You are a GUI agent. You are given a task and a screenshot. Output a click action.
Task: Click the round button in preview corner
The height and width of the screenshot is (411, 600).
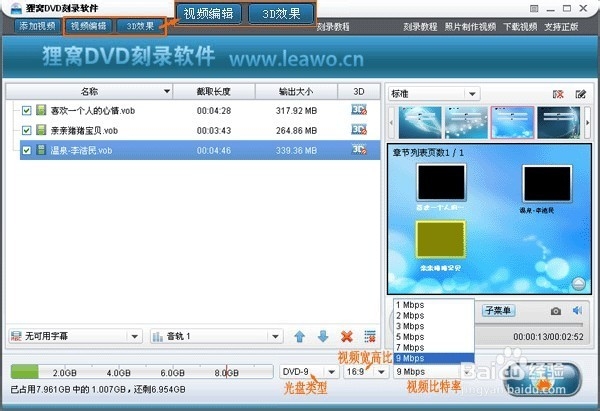578,284
